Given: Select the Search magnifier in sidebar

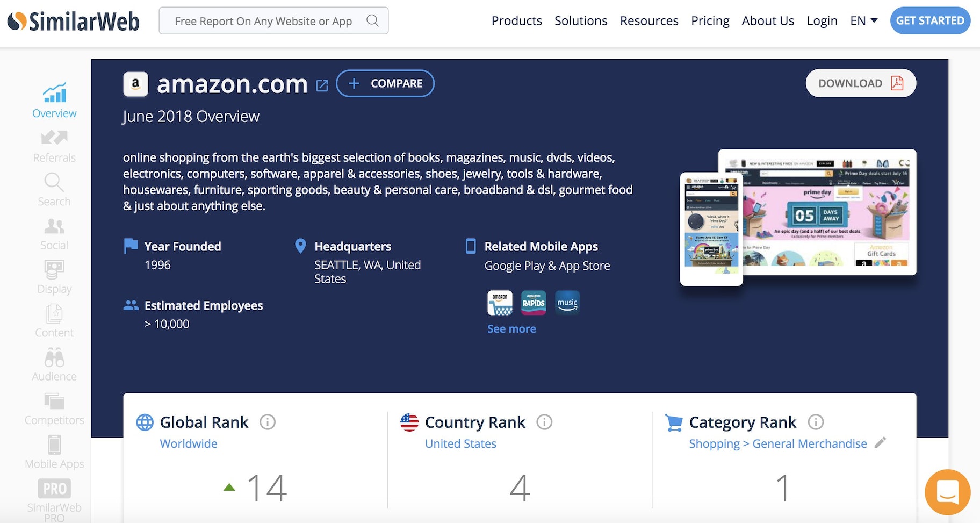Looking at the screenshot, I should pyautogui.click(x=54, y=182).
